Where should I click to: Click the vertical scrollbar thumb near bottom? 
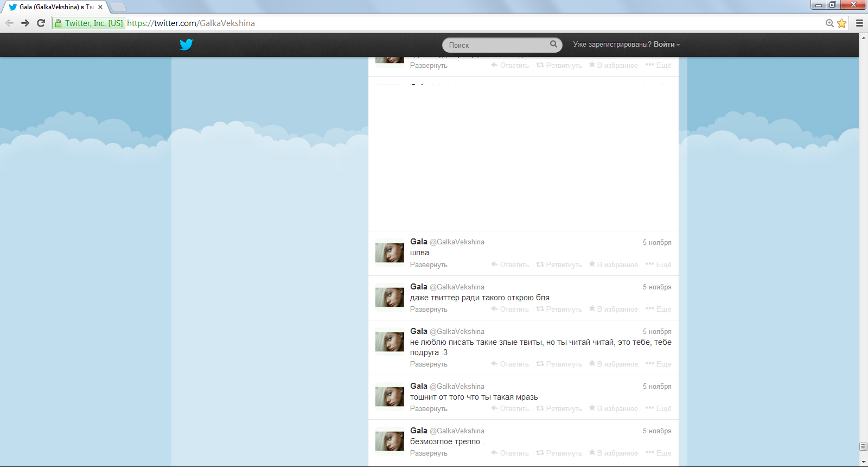(863, 446)
